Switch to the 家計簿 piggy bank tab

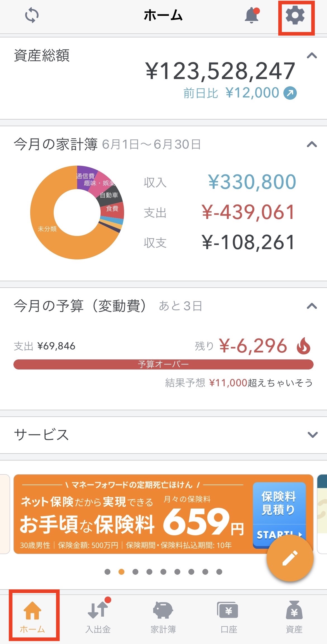pos(163,617)
